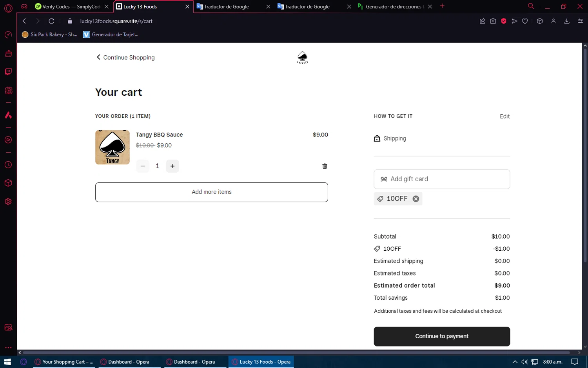Open the wallpaper image icon in the sidebar
The image size is (588, 368).
pyautogui.click(x=8, y=327)
